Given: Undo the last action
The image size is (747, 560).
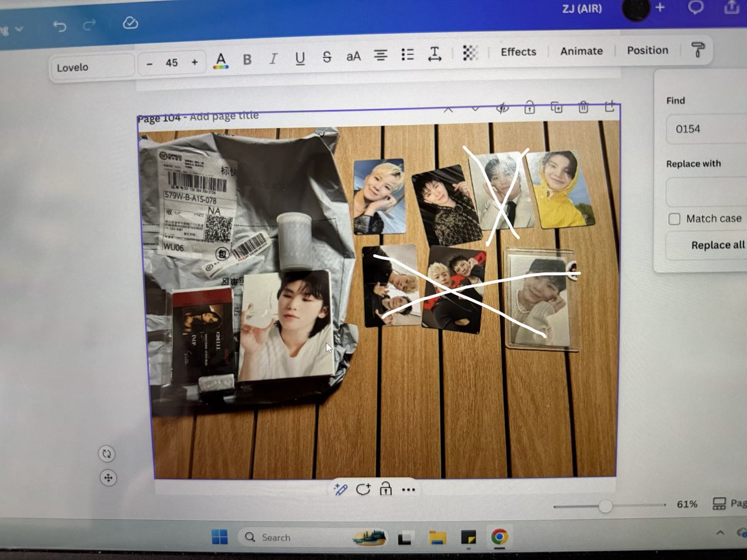Looking at the screenshot, I should (60, 26).
